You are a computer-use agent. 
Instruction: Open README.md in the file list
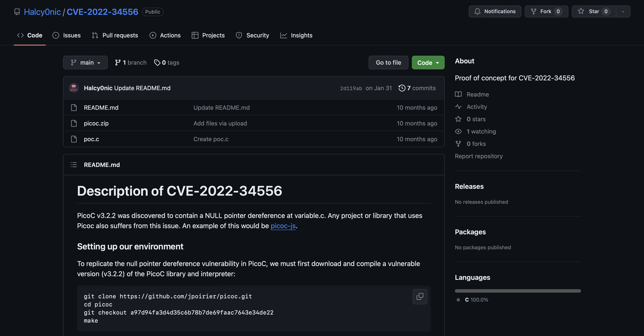pyautogui.click(x=101, y=108)
